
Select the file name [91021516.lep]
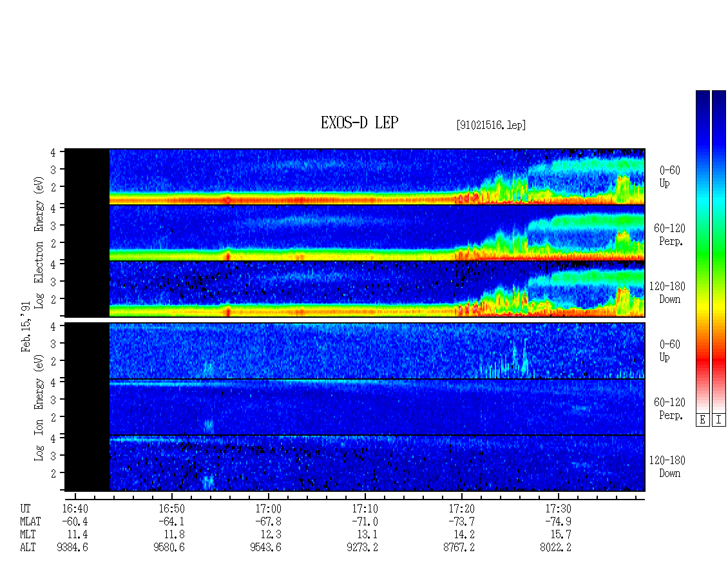pyautogui.click(x=491, y=125)
